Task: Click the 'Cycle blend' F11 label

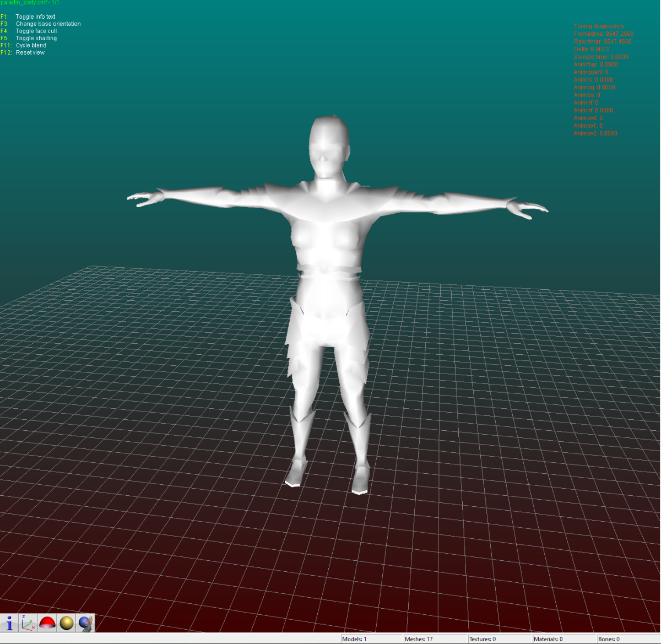Action: coord(31,45)
